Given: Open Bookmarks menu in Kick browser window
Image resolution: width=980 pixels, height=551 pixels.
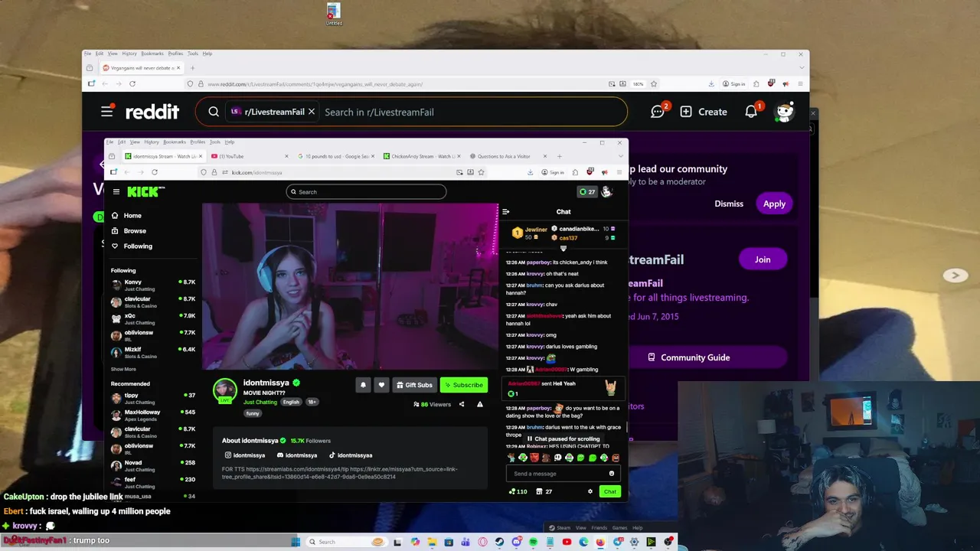Looking at the screenshot, I should click(174, 142).
